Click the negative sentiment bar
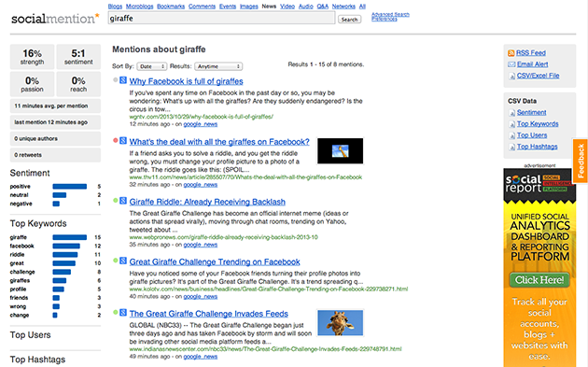The image size is (588, 367). click(x=56, y=204)
